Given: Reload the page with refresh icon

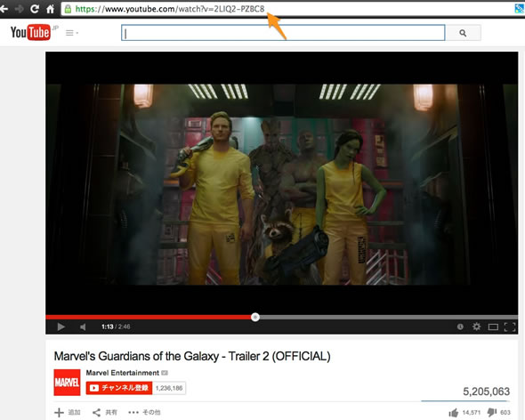Looking at the screenshot, I should 35,9.
